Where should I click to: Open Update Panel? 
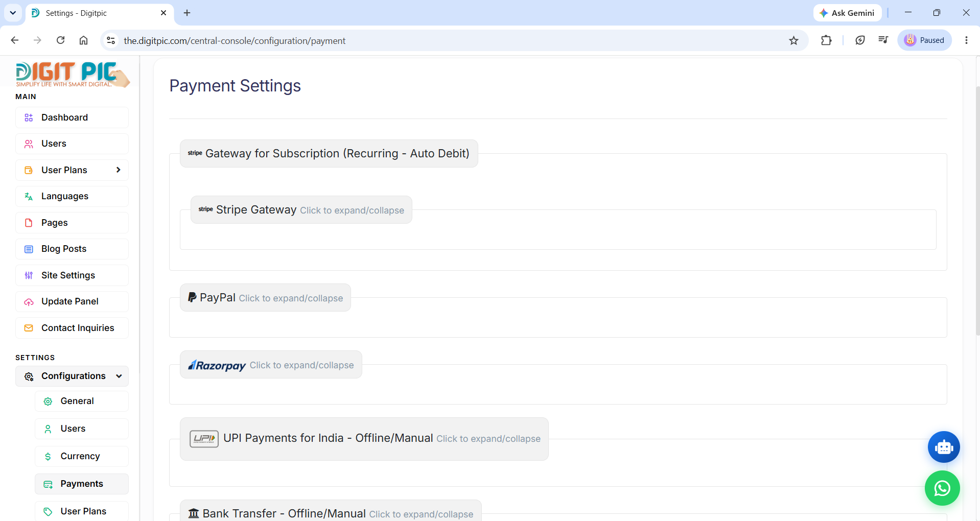tap(72, 301)
